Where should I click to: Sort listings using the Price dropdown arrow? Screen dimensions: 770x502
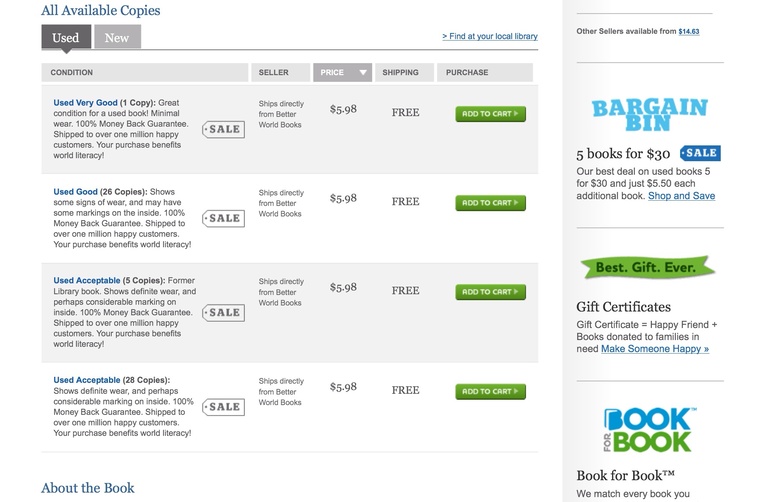click(362, 73)
